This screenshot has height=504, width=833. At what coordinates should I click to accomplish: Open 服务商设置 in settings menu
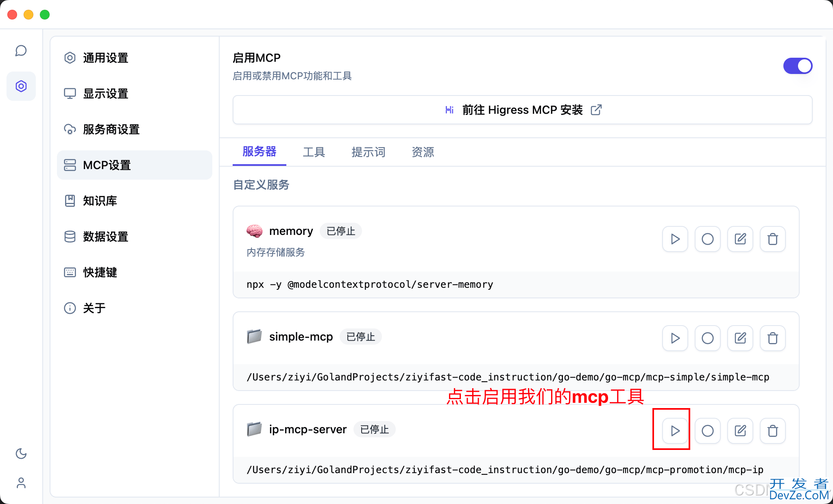[135, 129]
